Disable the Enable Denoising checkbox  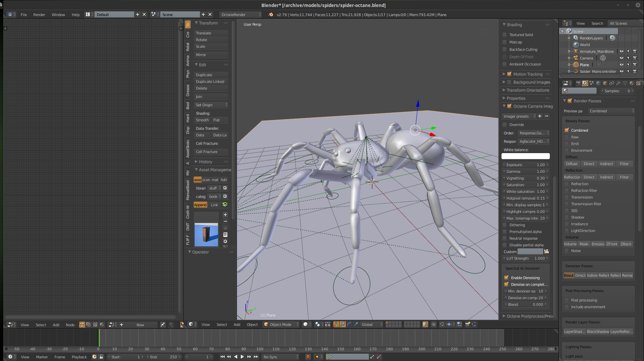click(x=506, y=277)
